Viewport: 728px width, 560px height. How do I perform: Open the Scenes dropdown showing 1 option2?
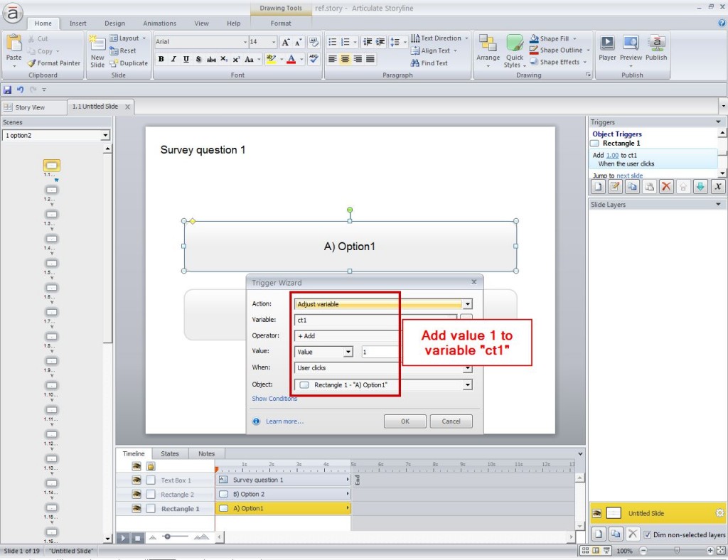(105, 136)
